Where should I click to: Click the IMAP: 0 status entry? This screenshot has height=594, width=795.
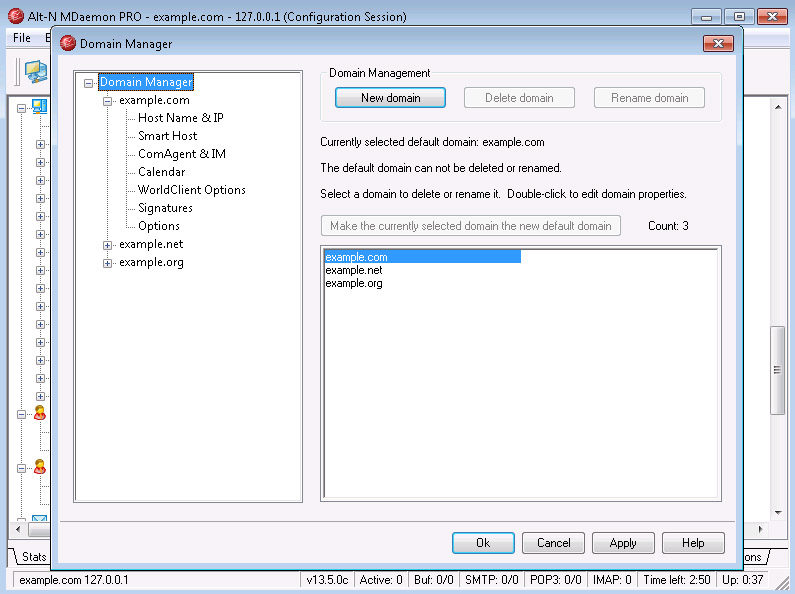pyautogui.click(x=612, y=580)
